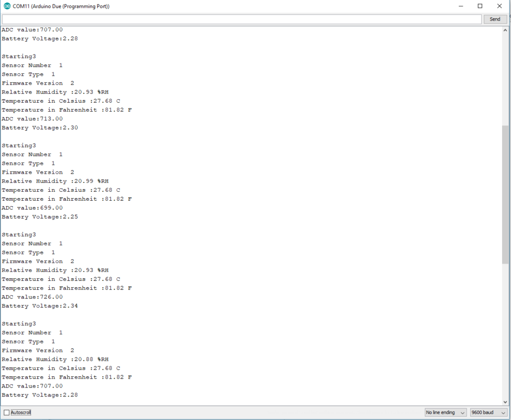Viewport: 511px width, 420px height.
Task: Close the COM11 serial monitor window
Action: (x=499, y=6)
